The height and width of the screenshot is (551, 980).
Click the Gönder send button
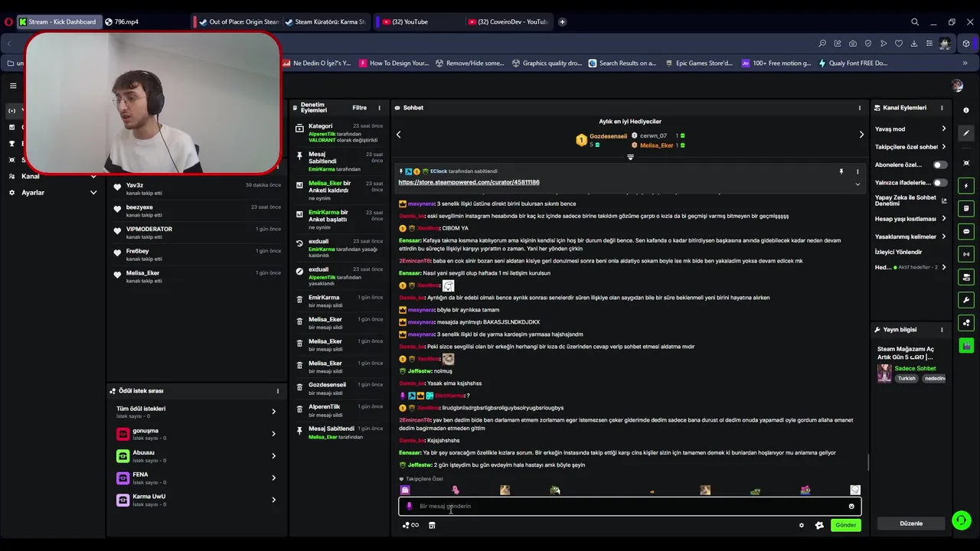pyautogui.click(x=845, y=525)
